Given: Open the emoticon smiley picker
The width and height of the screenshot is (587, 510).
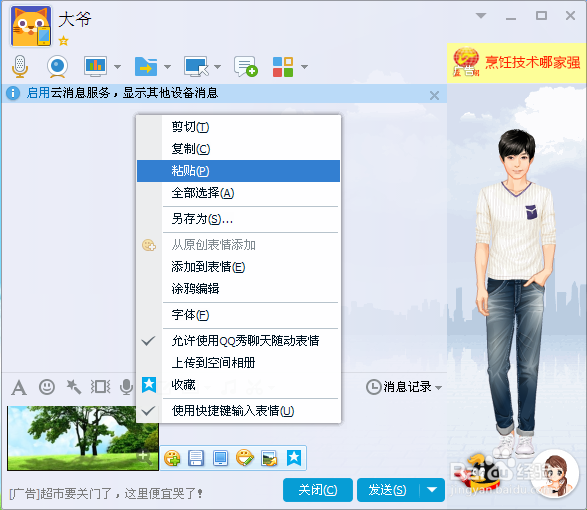Looking at the screenshot, I should (x=47, y=386).
